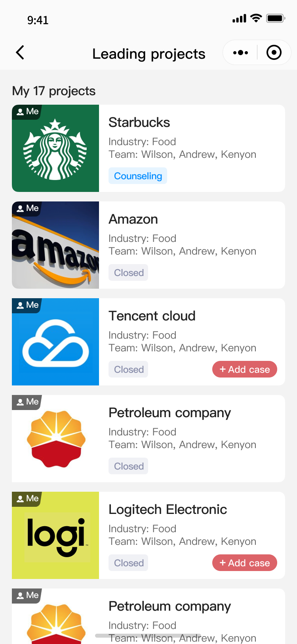Image resolution: width=297 pixels, height=644 pixels.
Task: Tap the Me badge on Amazon card
Action: (x=27, y=208)
